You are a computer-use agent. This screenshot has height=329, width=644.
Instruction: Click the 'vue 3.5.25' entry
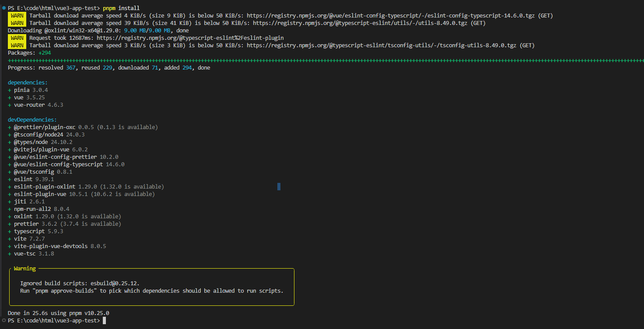pyautogui.click(x=26, y=98)
